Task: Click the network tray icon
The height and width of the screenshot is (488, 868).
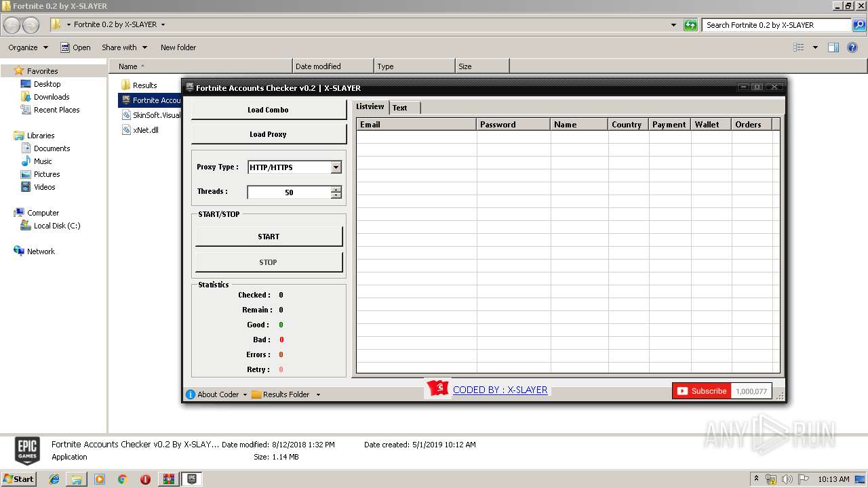Action: 771,479
